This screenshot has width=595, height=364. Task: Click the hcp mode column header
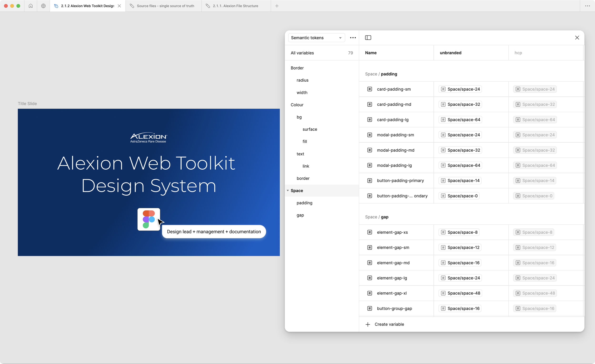point(518,53)
